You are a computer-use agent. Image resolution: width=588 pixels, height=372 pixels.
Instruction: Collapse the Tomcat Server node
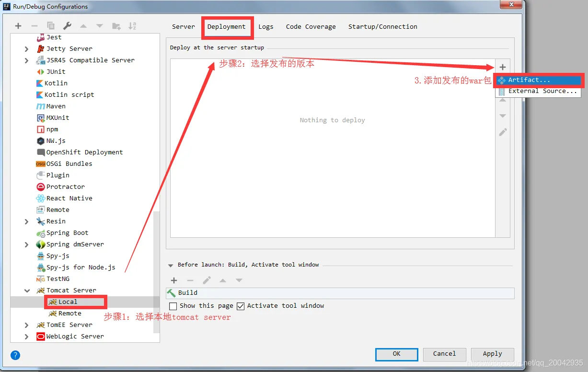pyautogui.click(x=27, y=290)
